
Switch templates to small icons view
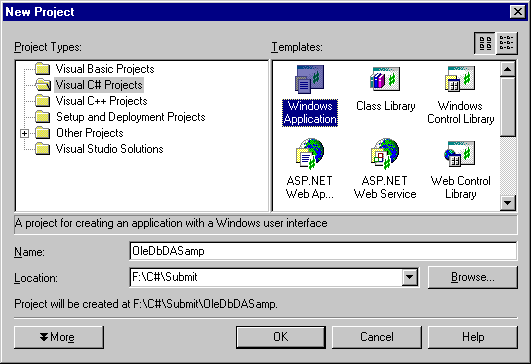[x=507, y=43]
